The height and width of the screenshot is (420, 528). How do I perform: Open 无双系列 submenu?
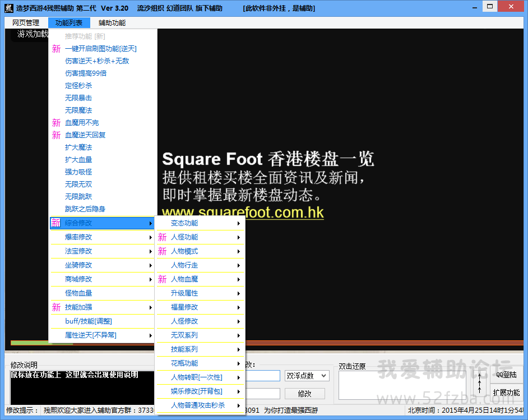coord(200,335)
